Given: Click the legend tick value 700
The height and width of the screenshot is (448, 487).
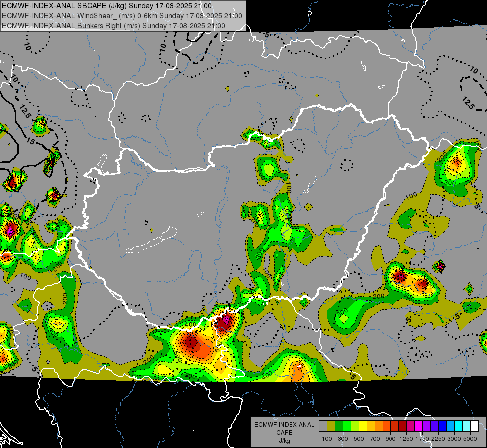Looking at the screenshot, I should tap(375, 439).
